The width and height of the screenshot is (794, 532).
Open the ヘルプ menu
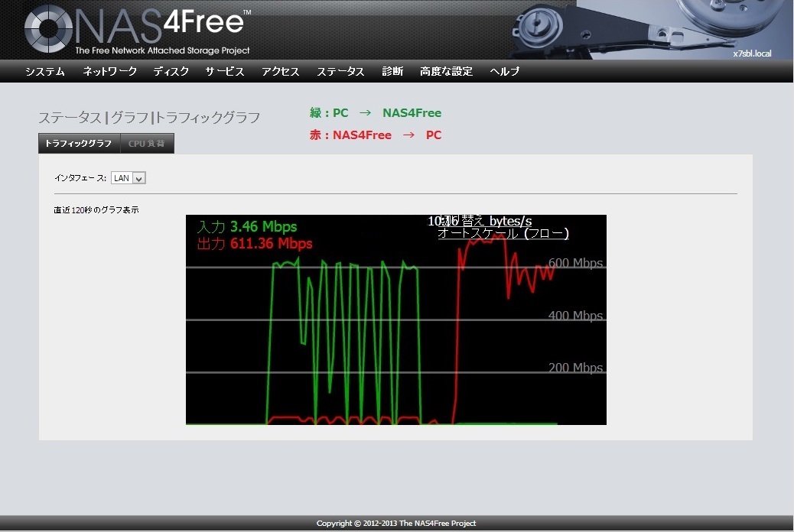504,71
